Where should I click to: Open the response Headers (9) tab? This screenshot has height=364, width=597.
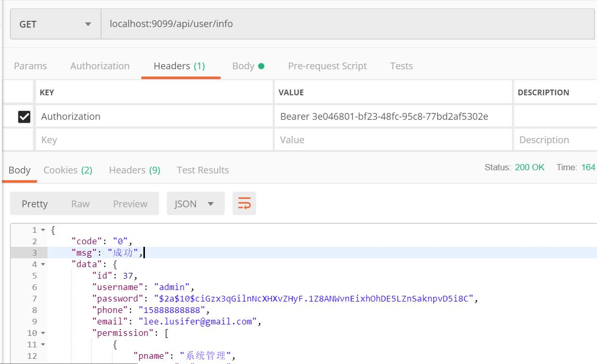pos(135,170)
